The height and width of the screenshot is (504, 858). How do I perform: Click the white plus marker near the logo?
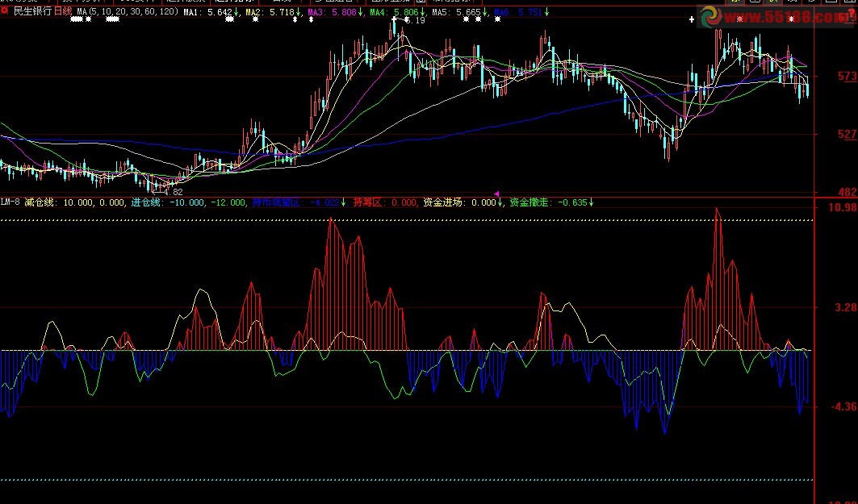(692, 19)
